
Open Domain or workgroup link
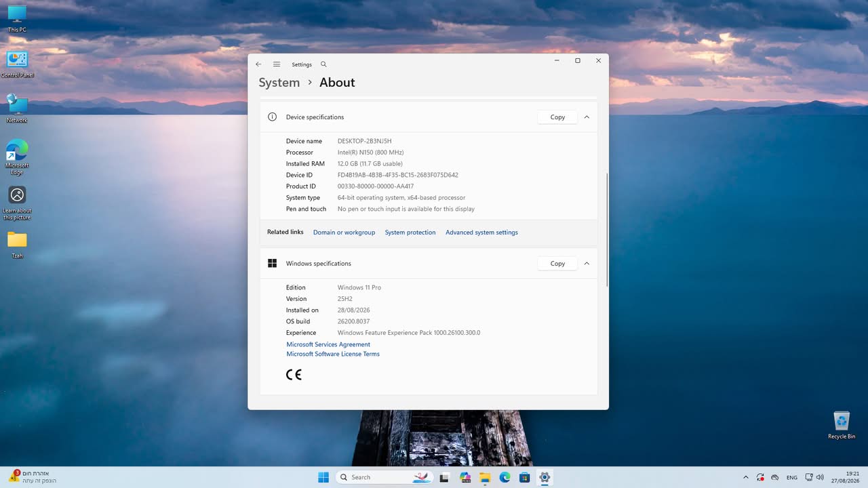(x=344, y=232)
